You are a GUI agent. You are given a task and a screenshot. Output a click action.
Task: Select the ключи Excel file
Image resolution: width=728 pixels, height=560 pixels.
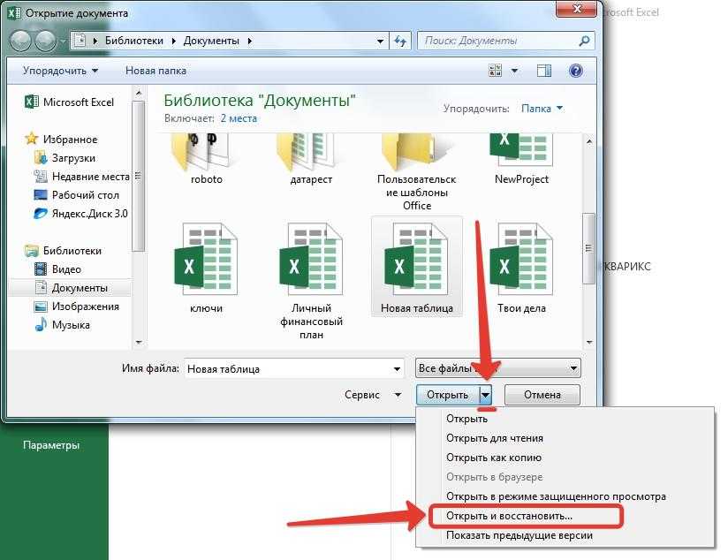click(x=207, y=269)
